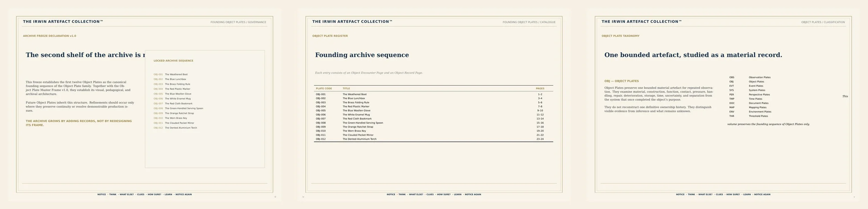This screenshot has height=209, width=868.
Task: Click paragraph 'They do not reconstruct one definitive ownership history'
Action: coord(658,109)
